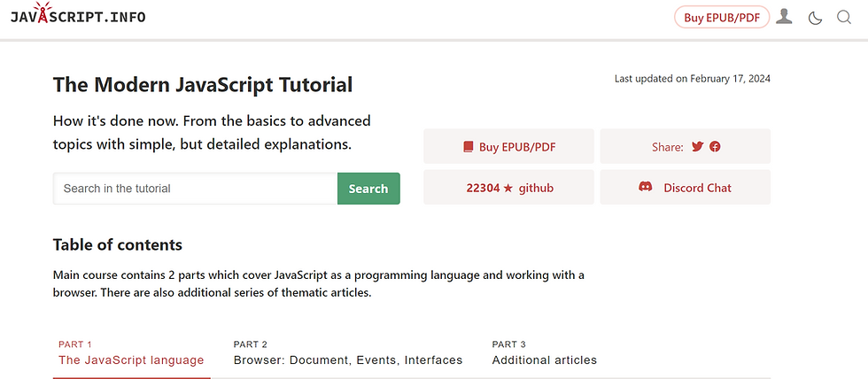The height and width of the screenshot is (379, 868).
Task: Click the green Search button
Action: click(x=368, y=189)
